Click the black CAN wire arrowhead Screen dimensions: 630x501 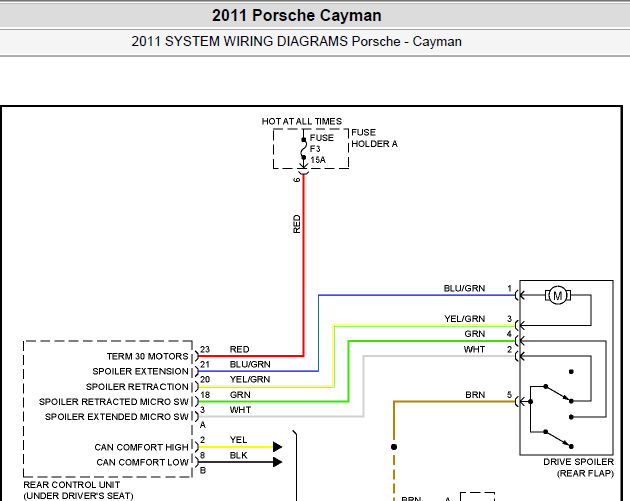(x=278, y=462)
